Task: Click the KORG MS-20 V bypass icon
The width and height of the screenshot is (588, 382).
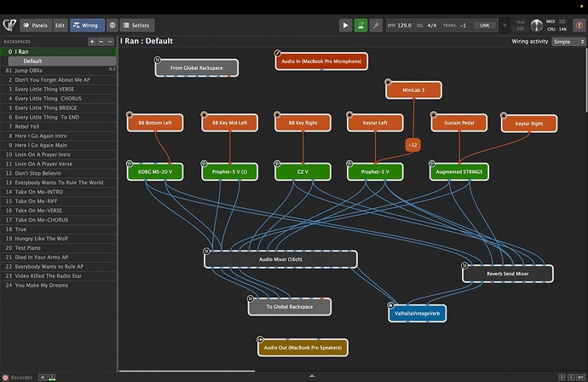Action: coord(130,164)
